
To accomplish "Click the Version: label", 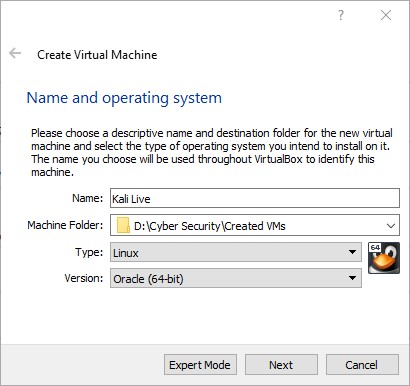I will tap(84, 278).
